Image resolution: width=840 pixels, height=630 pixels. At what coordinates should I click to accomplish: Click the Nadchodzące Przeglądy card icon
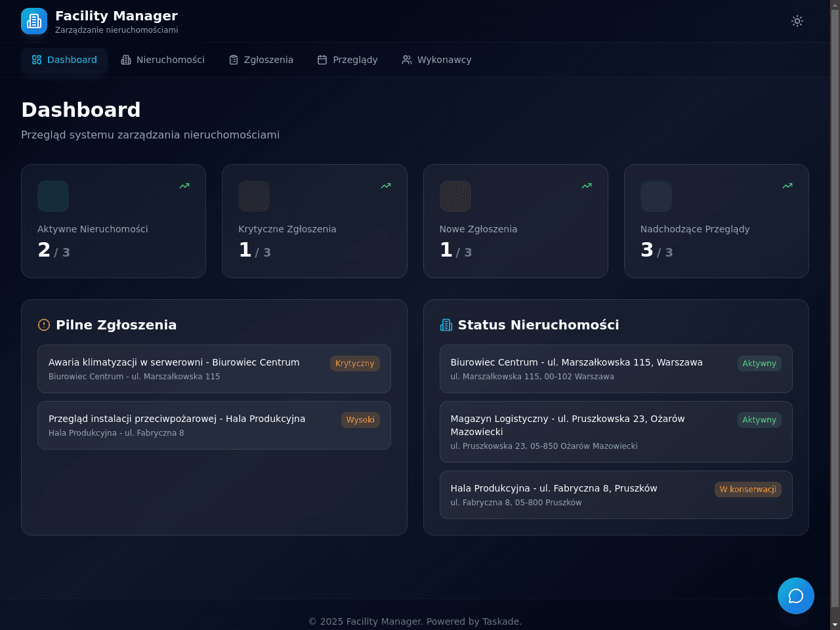click(x=656, y=196)
